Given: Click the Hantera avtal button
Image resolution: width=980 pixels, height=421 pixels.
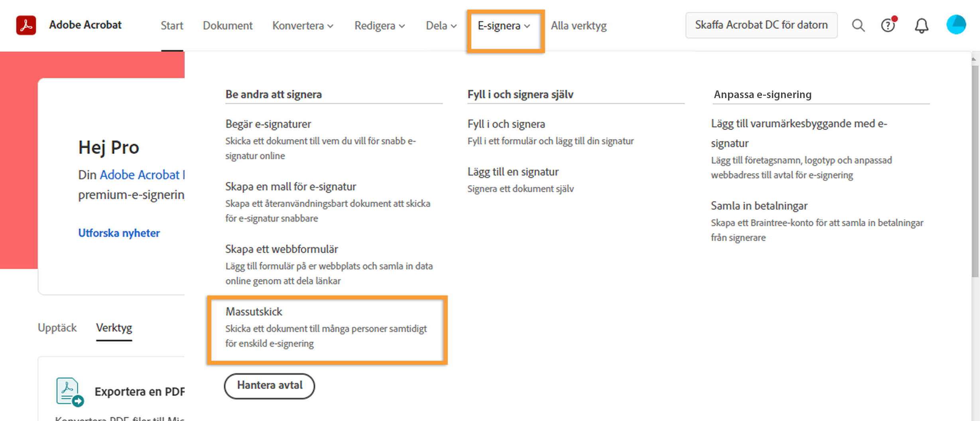Looking at the screenshot, I should [269, 386].
